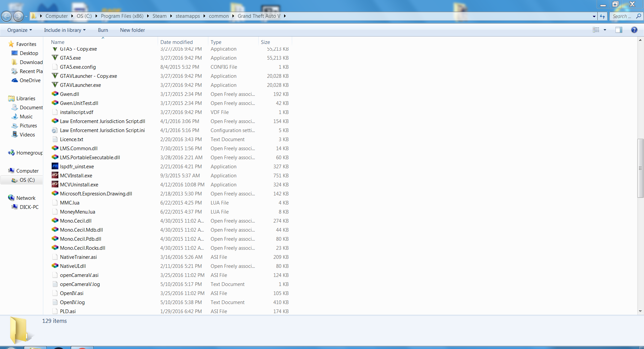Expand the arrow after Steam in breadcrumb
The image size is (644, 349).
click(x=171, y=16)
